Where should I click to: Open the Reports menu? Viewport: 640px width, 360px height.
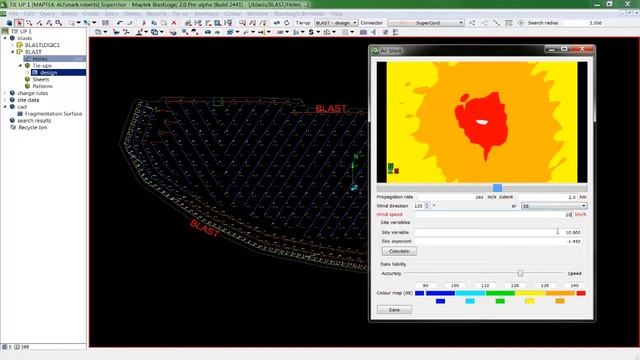pos(156,14)
